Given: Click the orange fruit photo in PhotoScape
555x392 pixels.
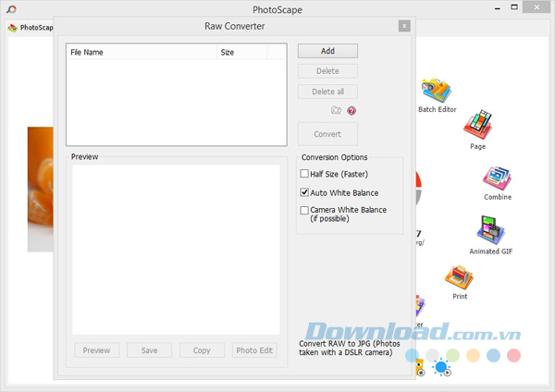Looking at the screenshot, I should coord(41,189).
